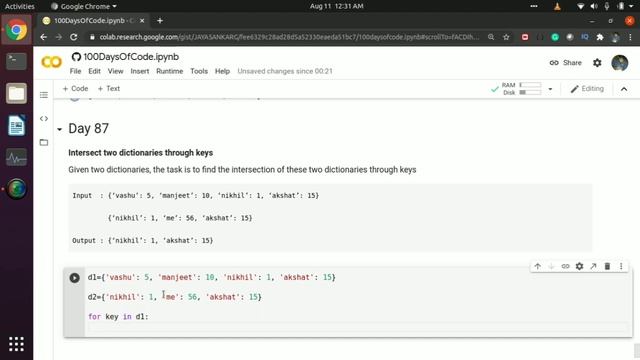
Task: Launch Chrome from Ubuntu dock
Action: pos(16,30)
